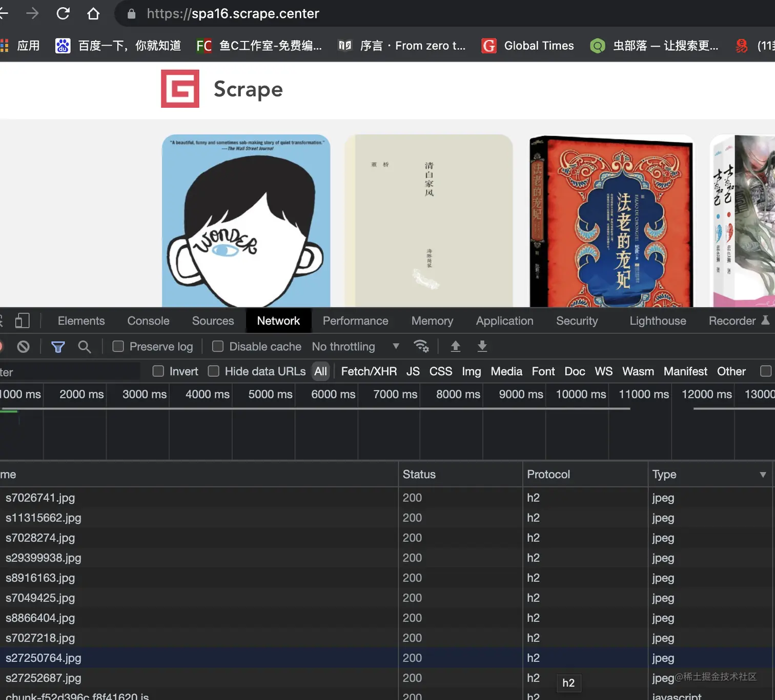The image size is (775, 700).
Task: Click the import HAR upload icon
Action: click(x=455, y=347)
